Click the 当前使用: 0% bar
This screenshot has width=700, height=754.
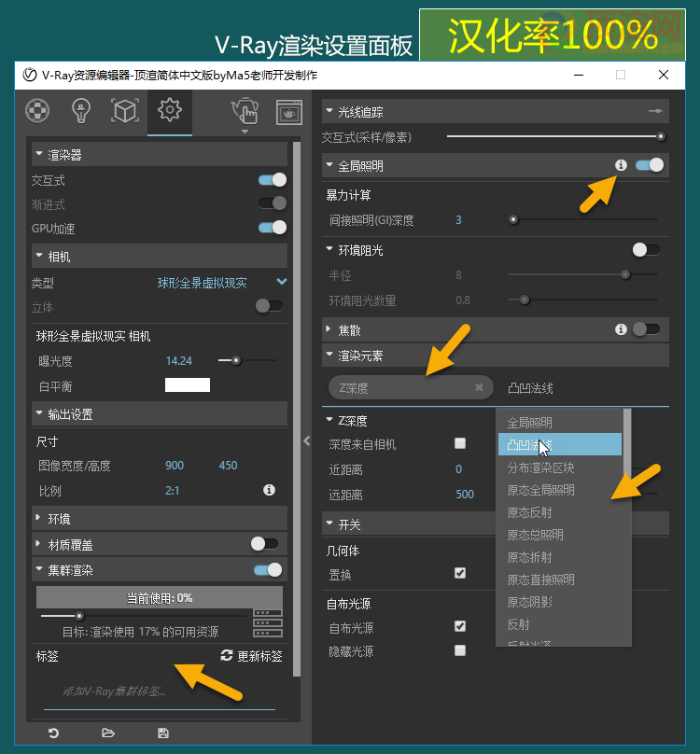(x=160, y=598)
